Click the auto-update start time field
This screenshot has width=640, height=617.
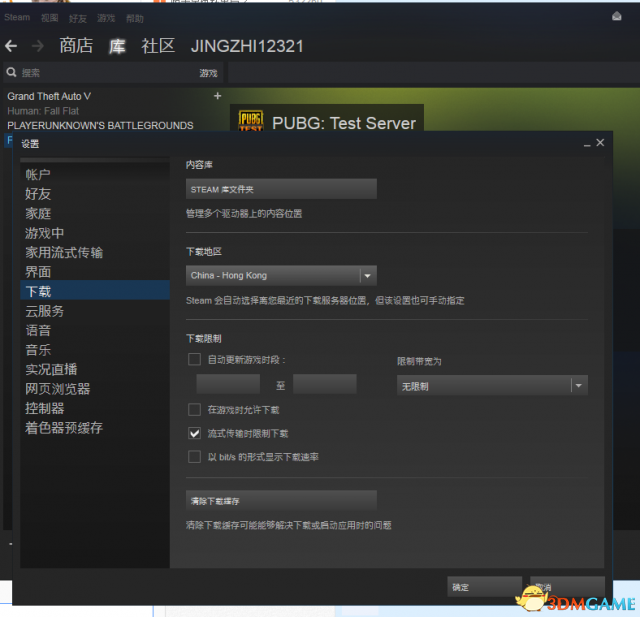(x=228, y=384)
